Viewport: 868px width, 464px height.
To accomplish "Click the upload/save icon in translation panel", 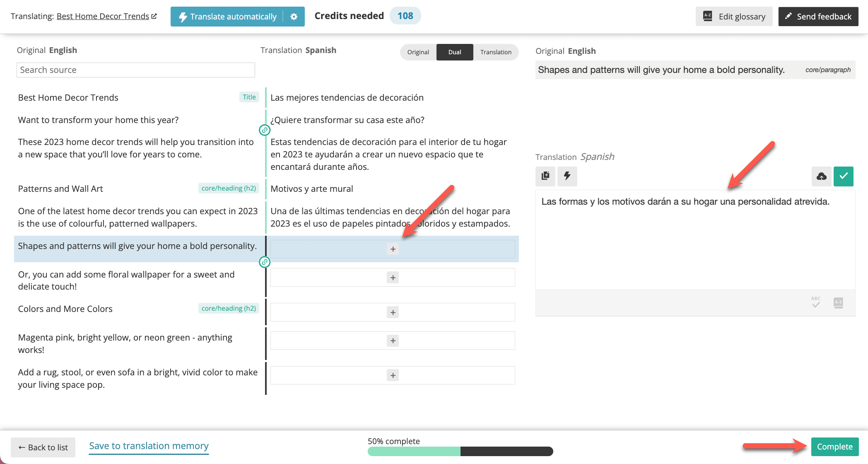I will (x=822, y=176).
